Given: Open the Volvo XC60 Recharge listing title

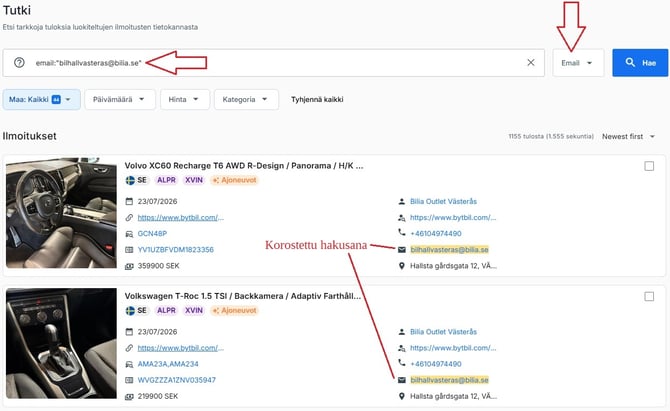Looking at the screenshot, I should [244, 166].
